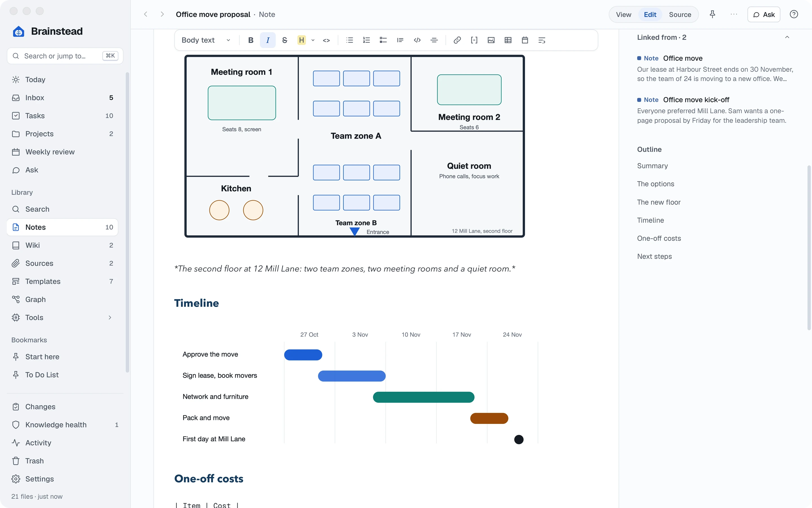Expand the Tools sidebar item

[110, 317]
